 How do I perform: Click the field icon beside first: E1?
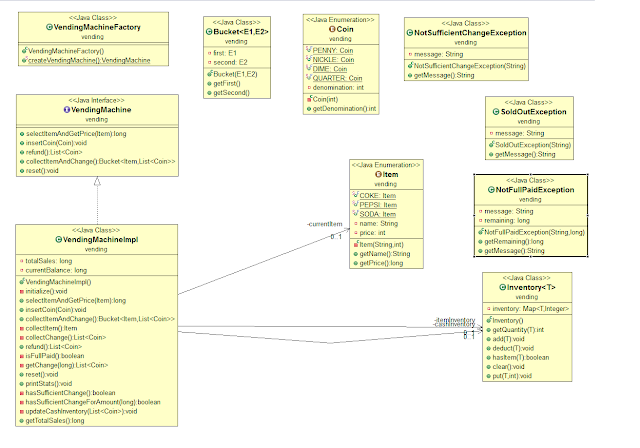click(x=209, y=53)
